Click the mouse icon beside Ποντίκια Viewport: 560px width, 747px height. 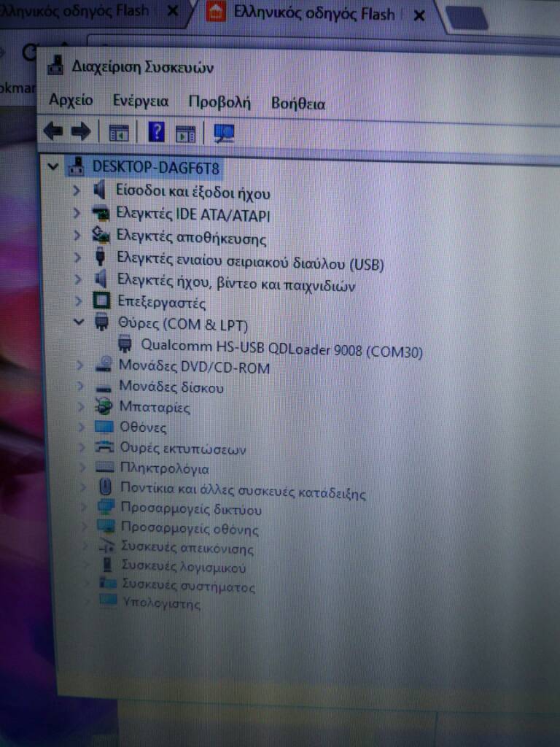coord(105,487)
